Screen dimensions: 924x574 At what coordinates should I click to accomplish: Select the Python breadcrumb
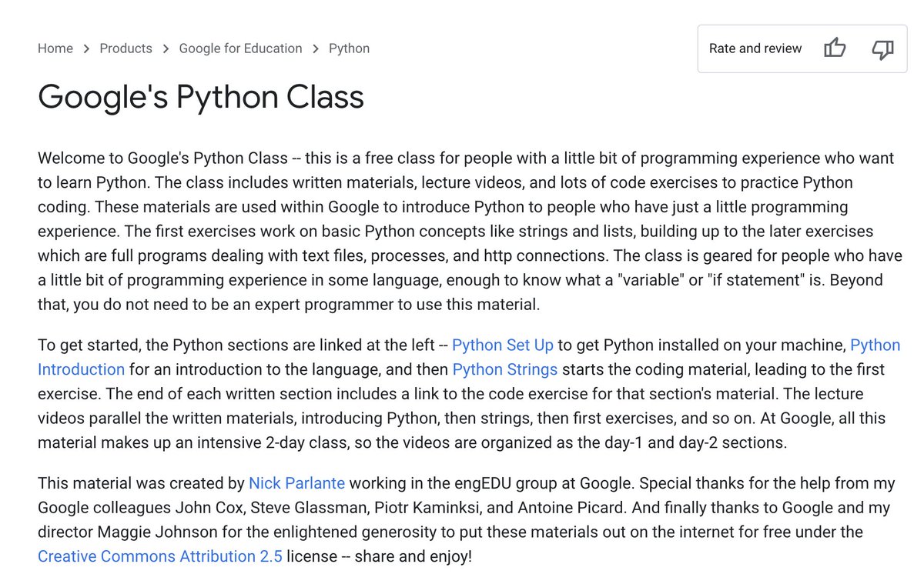pos(350,48)
